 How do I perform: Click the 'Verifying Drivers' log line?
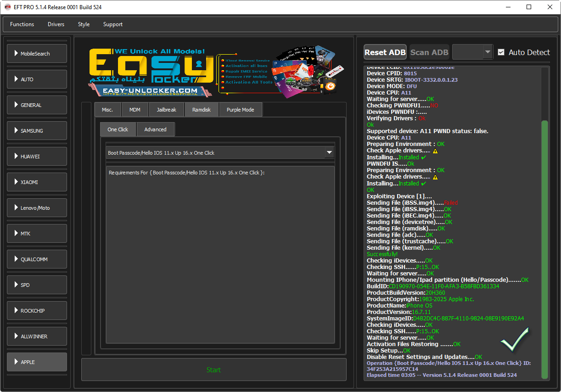396,118
